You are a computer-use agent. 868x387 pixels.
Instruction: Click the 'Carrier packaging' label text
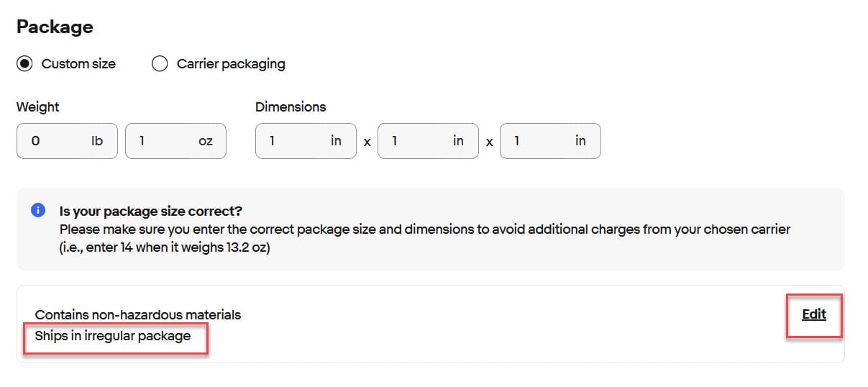coord(231,64)
